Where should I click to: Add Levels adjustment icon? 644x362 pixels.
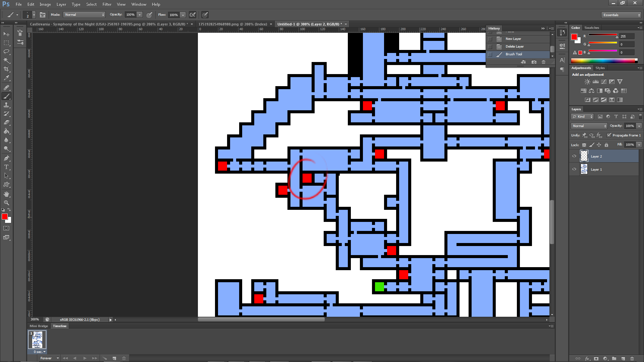coord(596,82)
